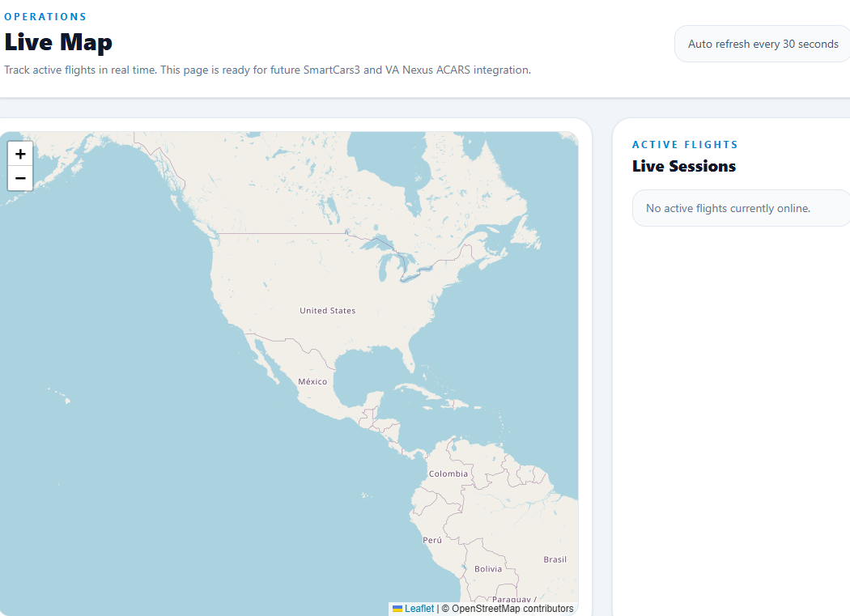
Task: Click the Bolivia label on map
Action: (x=488, y=569)
